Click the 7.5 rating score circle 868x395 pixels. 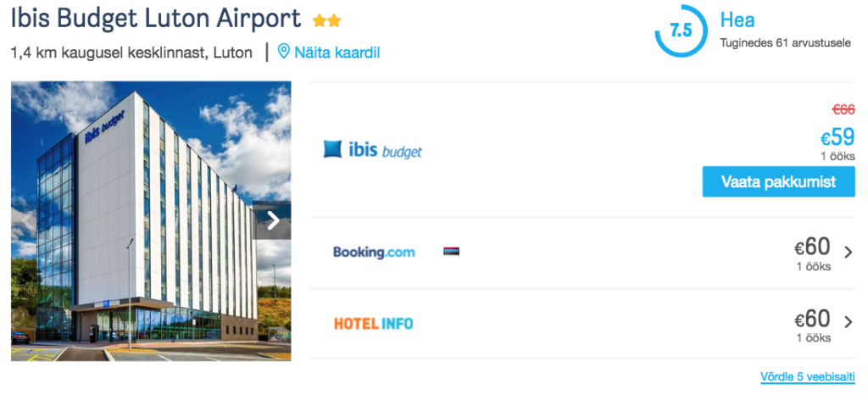[680, 31]
